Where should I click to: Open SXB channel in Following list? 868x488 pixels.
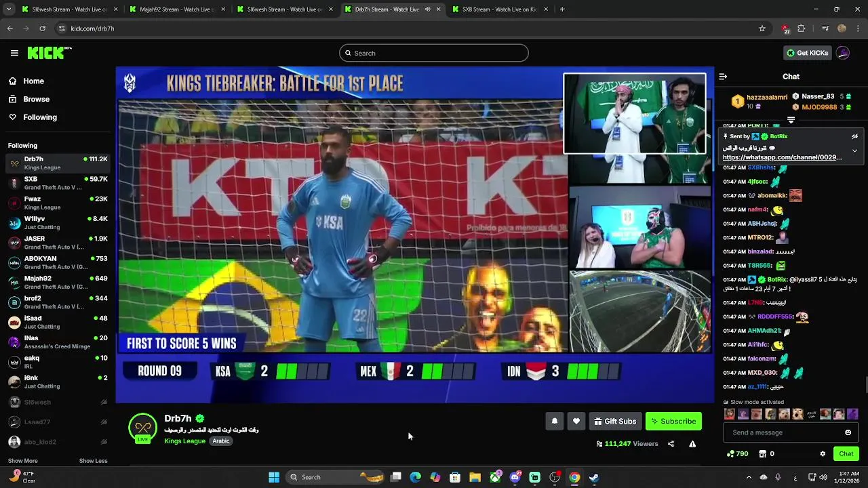pyautogui.click(x=57, y=183)
